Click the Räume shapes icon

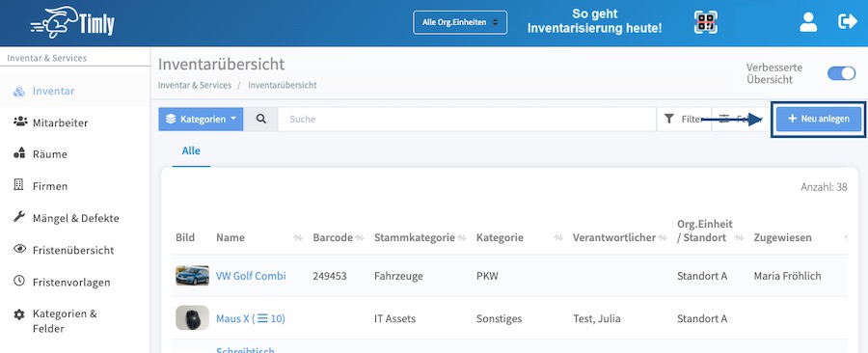coord(19,153)
